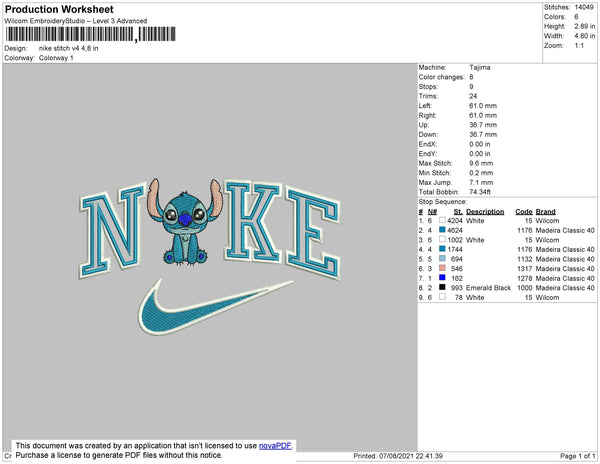
Task: Click the white swatch for 78 stitches
Action: (x=442, y=297)
